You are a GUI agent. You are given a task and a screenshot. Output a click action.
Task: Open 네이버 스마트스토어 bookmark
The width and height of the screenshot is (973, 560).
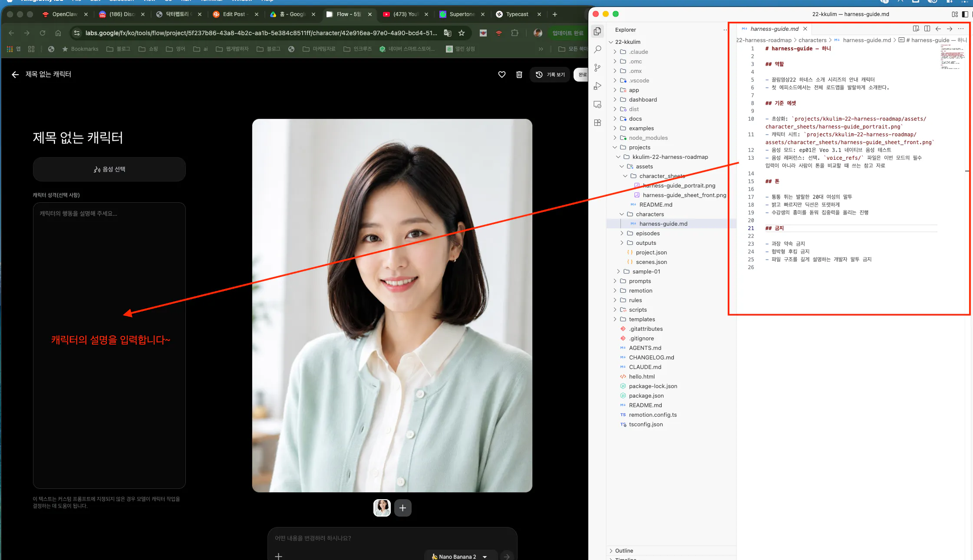point(407,49)
